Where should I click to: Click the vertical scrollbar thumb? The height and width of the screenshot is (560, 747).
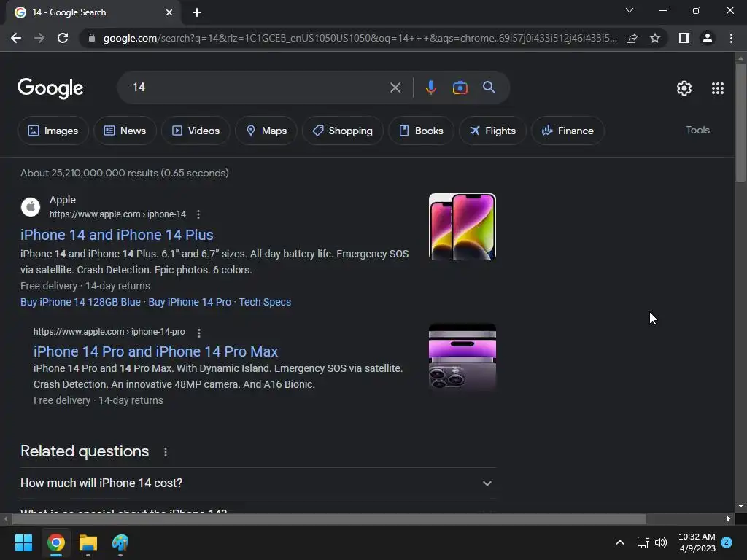point(740,122)
